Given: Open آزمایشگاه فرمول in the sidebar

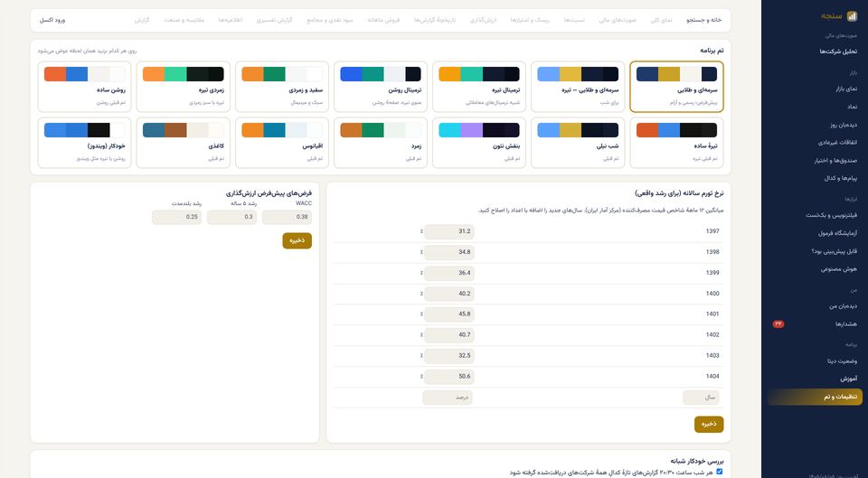Looking at the screenshot, I should click(x=815, y=233).
